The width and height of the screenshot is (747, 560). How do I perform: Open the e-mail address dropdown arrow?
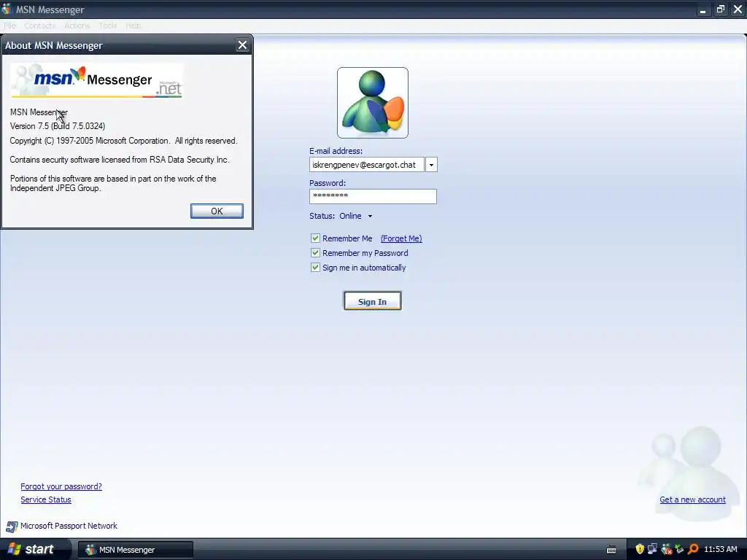(431, 165)
